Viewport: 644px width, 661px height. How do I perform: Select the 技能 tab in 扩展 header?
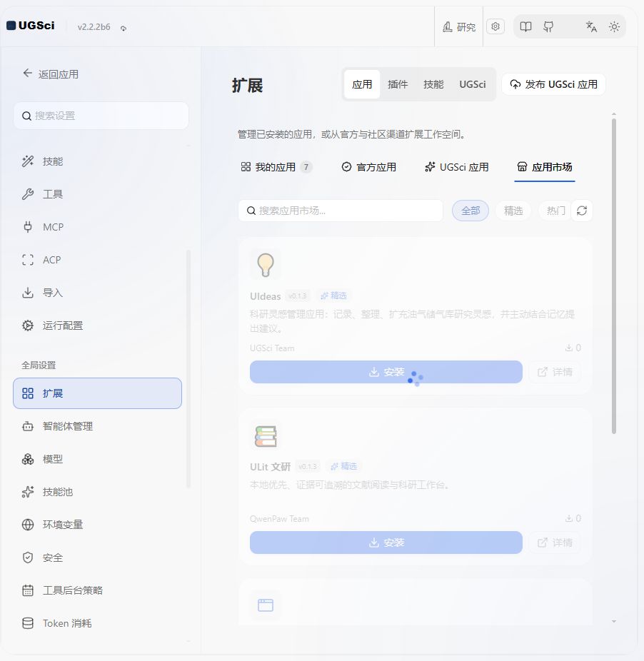pos(433,84)
